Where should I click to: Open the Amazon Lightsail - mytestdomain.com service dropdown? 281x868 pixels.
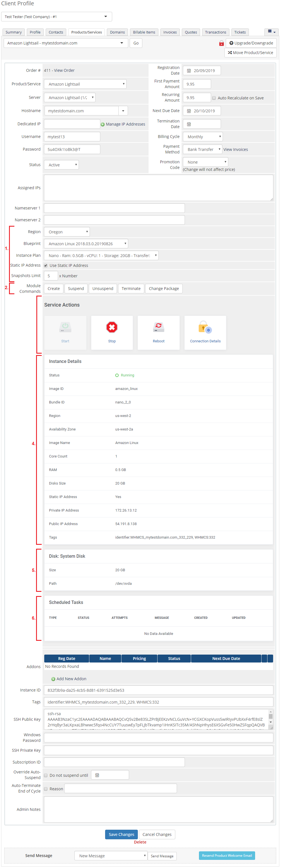(x=66, y=43)
